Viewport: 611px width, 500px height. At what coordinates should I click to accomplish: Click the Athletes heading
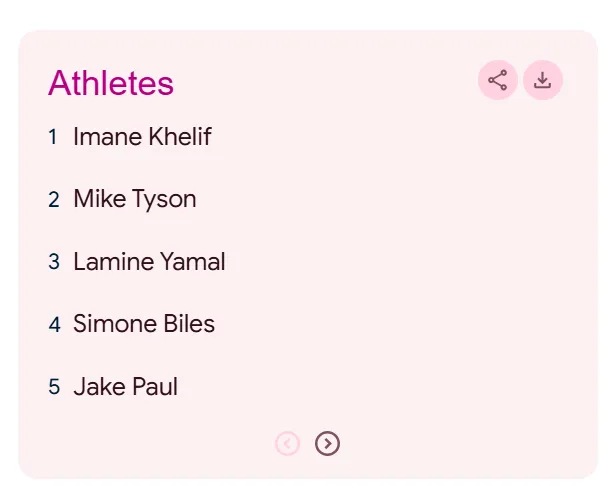coord(111,83)
